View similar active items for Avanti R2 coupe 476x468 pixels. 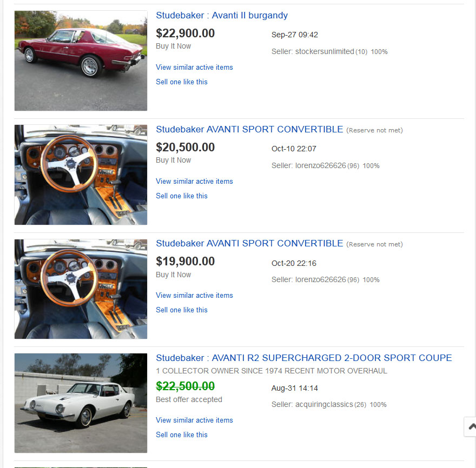(194, 420)
